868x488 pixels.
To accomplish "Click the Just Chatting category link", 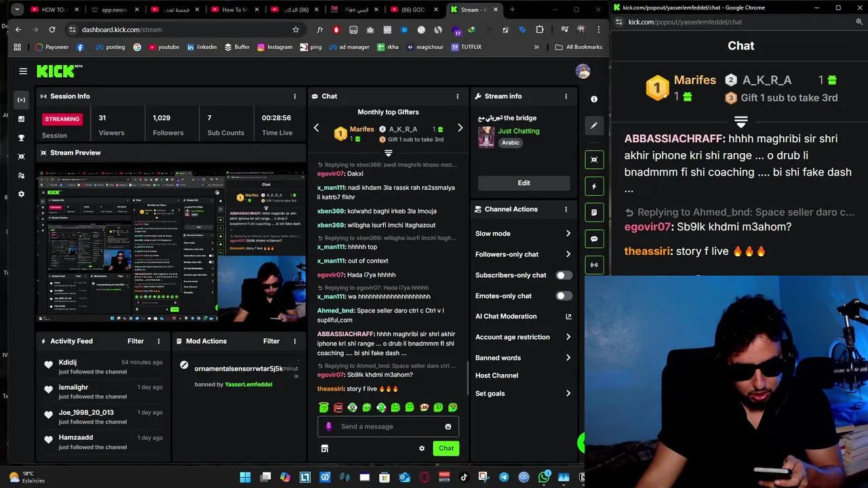I will pyautogui.click(x=519, y=131).
